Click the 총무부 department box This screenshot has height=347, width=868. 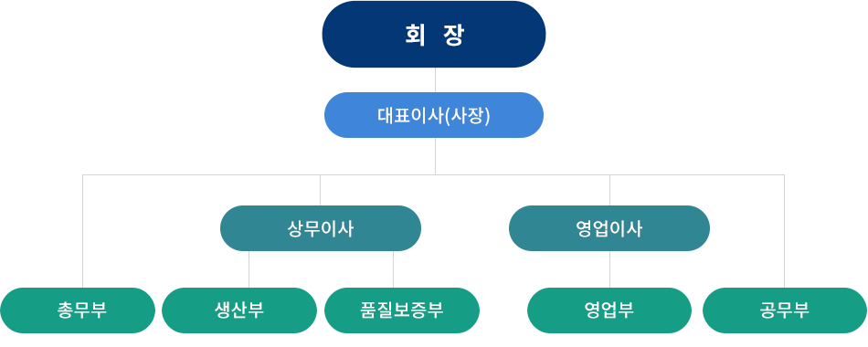(78, 310)
